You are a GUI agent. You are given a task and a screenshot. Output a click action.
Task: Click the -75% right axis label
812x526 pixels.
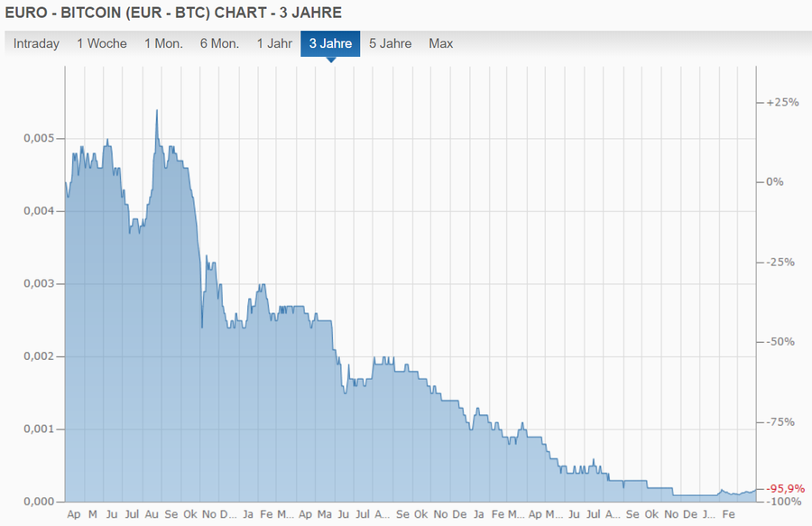[781, 422]
